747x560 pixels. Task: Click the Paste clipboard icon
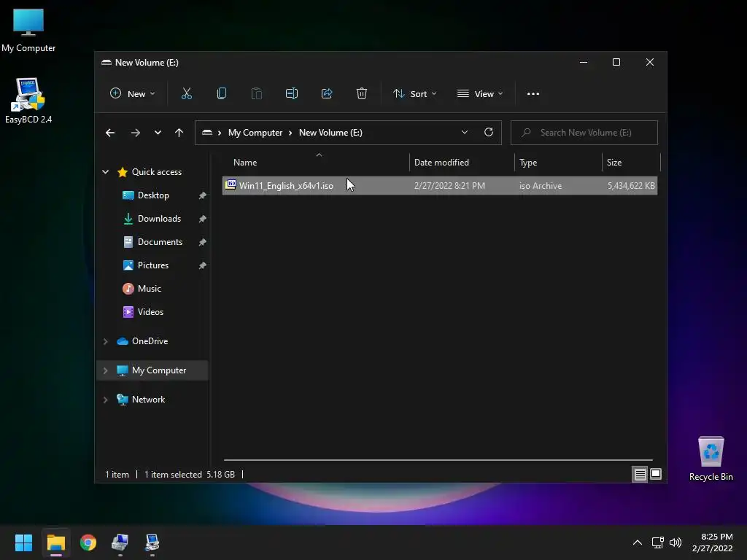point(257,94)
